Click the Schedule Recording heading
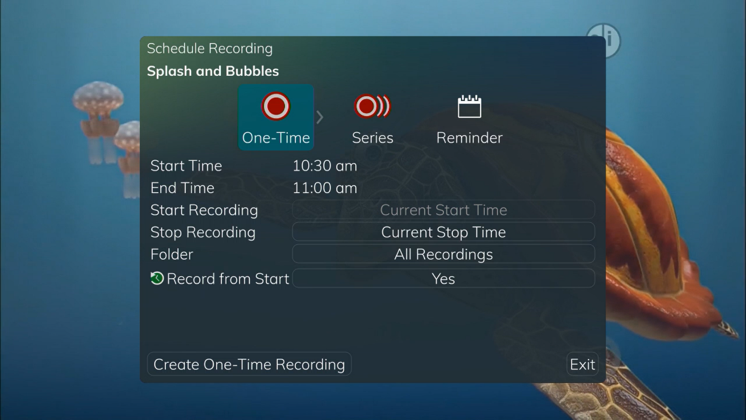This screenshot has width=746, height=420. pos(210,49)
